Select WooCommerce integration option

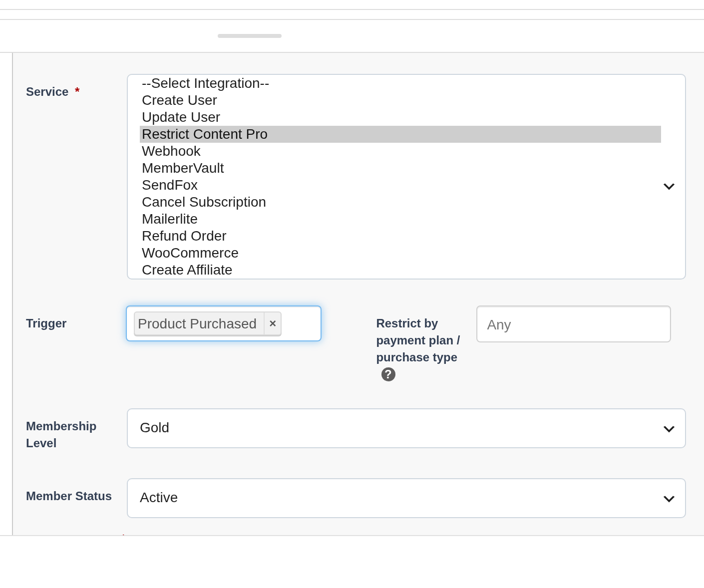point(400,253)
